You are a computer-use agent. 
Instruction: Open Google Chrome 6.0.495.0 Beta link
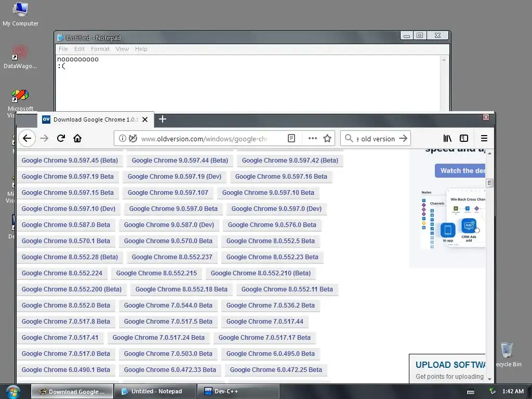tap(270, 354)
